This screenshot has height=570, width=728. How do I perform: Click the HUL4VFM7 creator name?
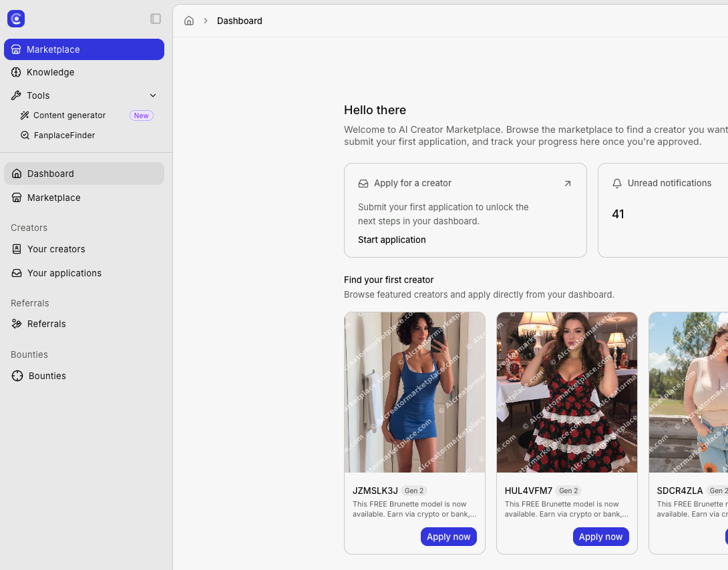tap(528, 491)
